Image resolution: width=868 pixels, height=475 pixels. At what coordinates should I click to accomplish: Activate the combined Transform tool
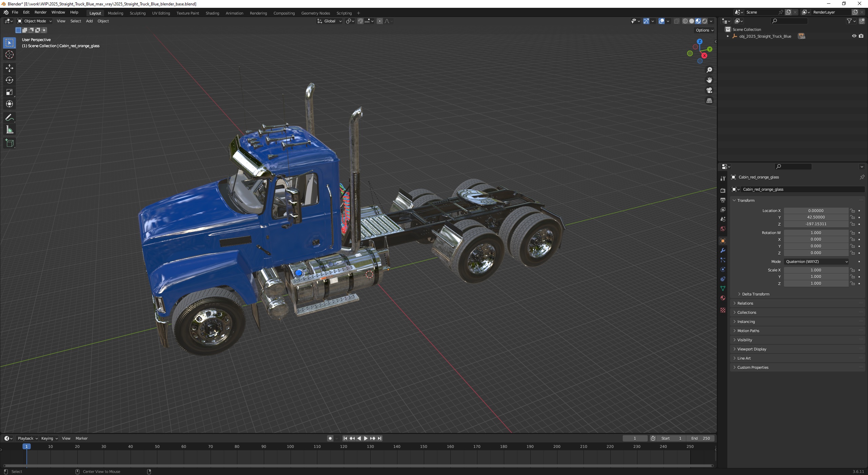click(x=9, y=104)
